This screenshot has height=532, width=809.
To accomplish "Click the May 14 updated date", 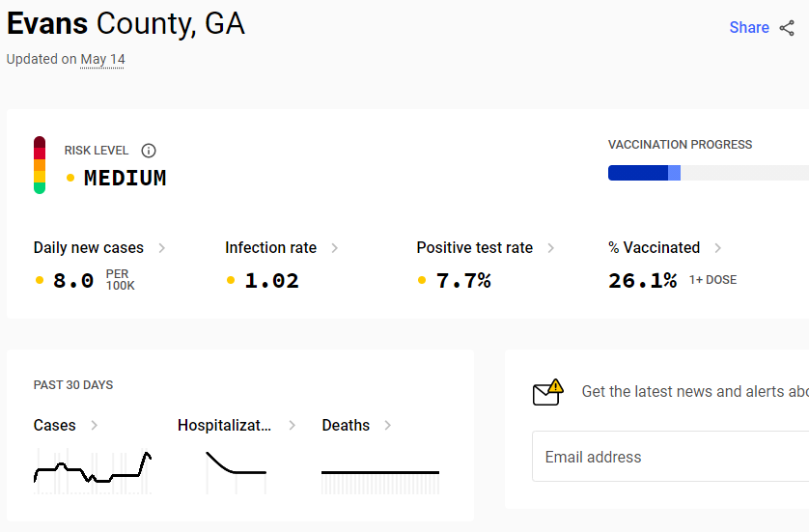I will (x=102, y=59).
